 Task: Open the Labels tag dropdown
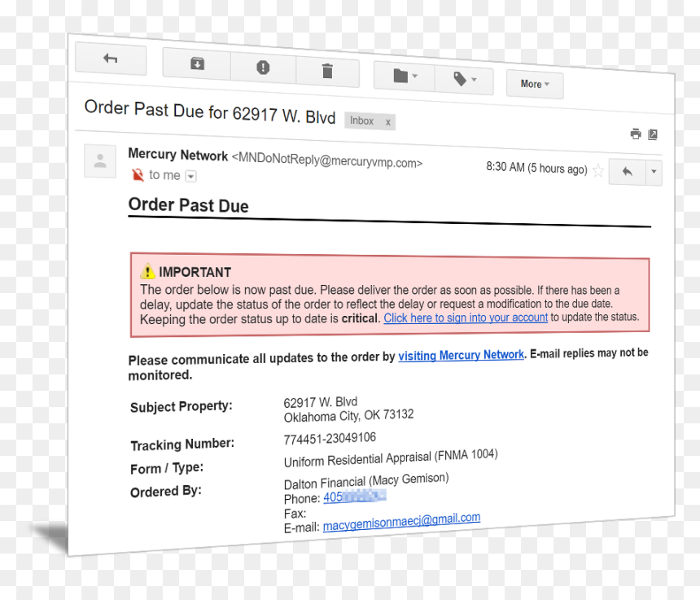[464, 80]
